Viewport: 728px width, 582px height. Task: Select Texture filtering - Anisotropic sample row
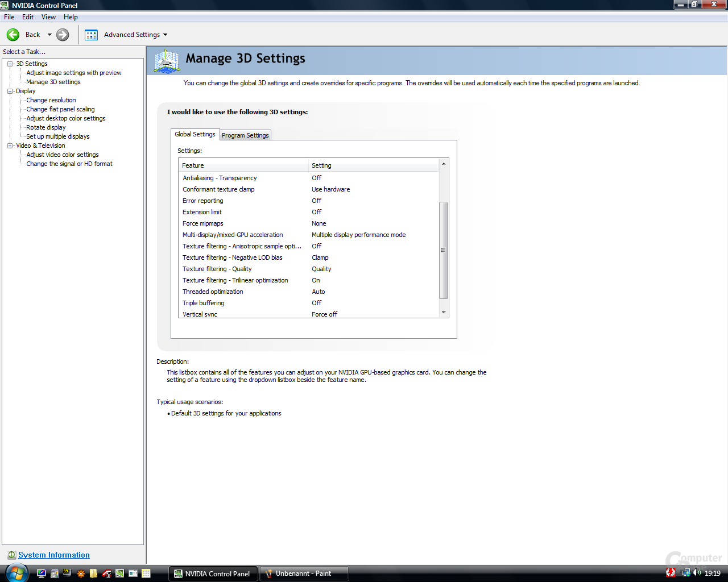tap(309, 246)
